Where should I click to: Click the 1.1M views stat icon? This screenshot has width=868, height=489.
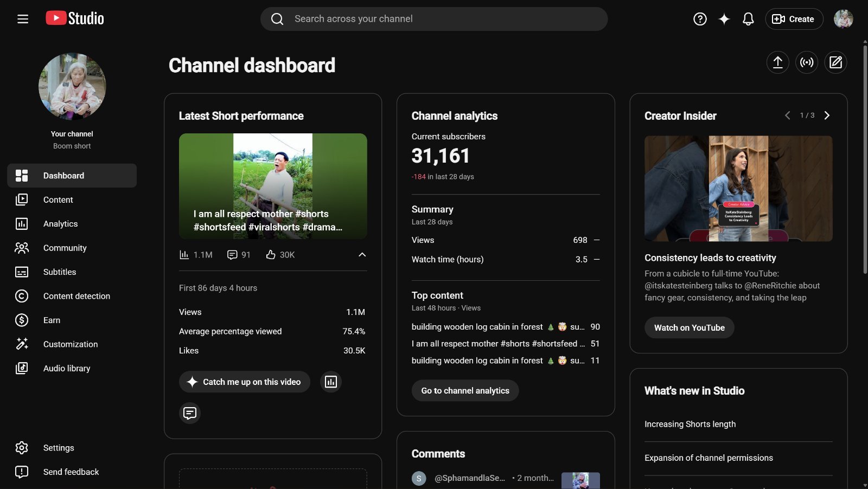[184, 255]
